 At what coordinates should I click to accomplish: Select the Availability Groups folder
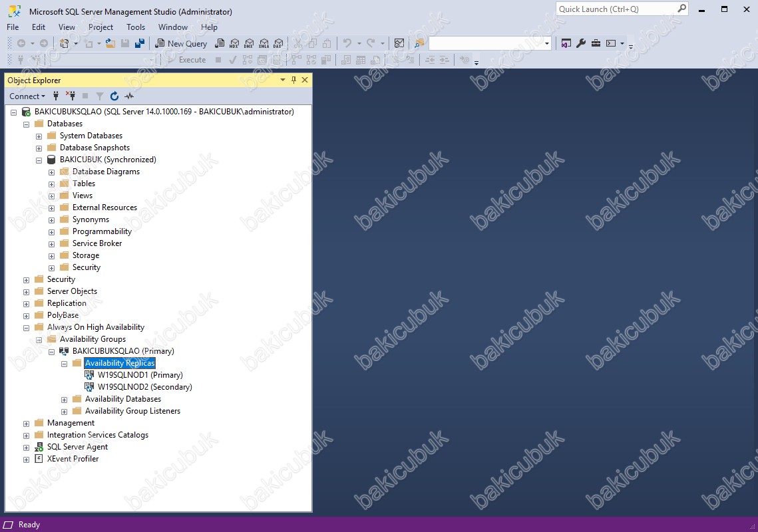[93, 339]
